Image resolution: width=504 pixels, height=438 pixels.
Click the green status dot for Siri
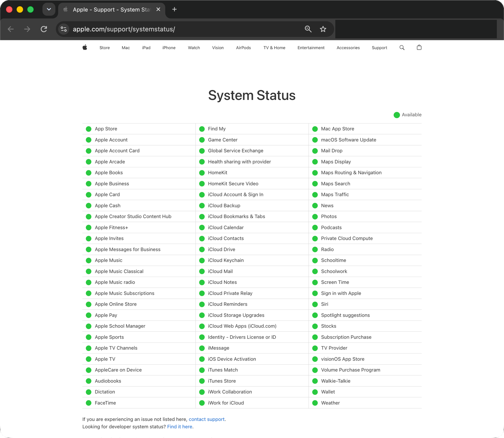coord(315,304)
